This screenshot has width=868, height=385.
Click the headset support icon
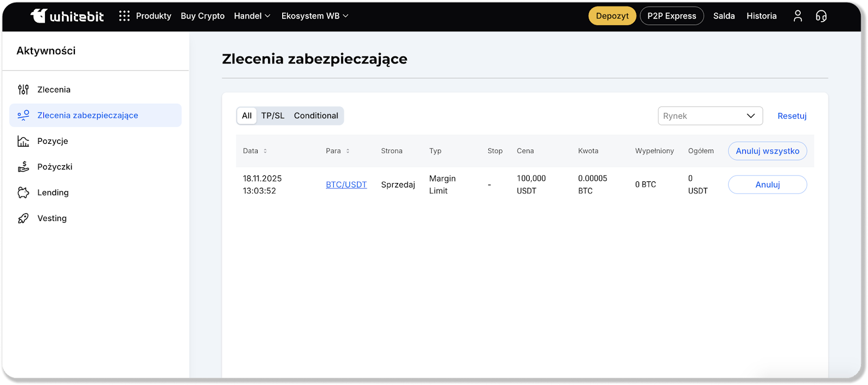tap(821, 16)
